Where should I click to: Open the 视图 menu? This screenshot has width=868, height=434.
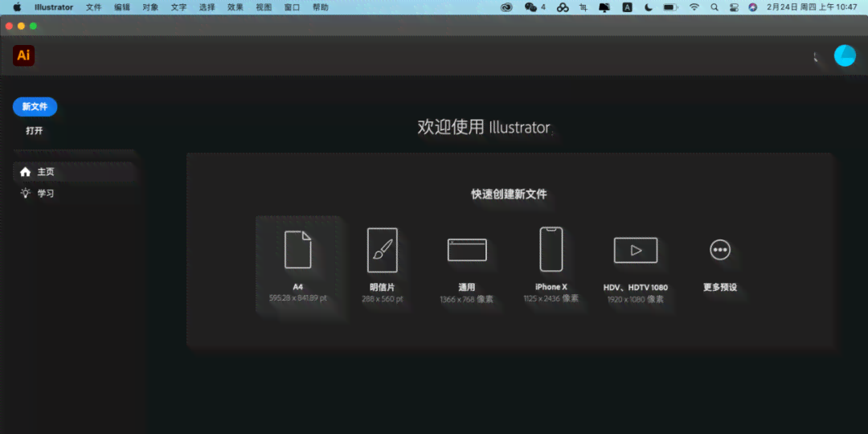264,7
